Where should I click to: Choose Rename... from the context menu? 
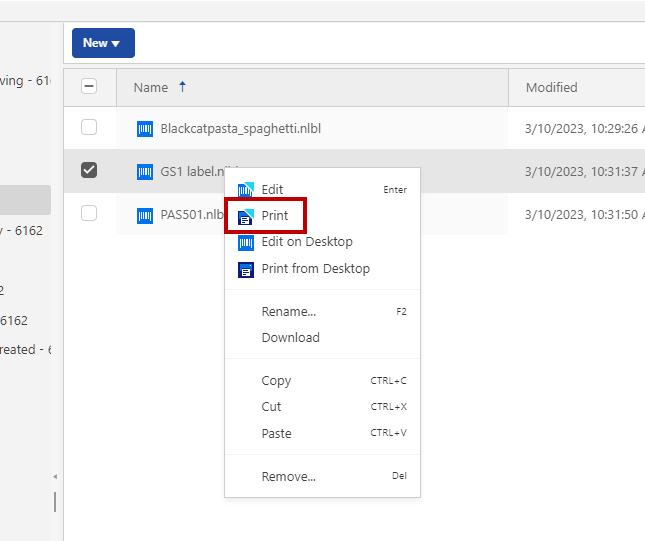pyautogui.click(x=288, y=311)
